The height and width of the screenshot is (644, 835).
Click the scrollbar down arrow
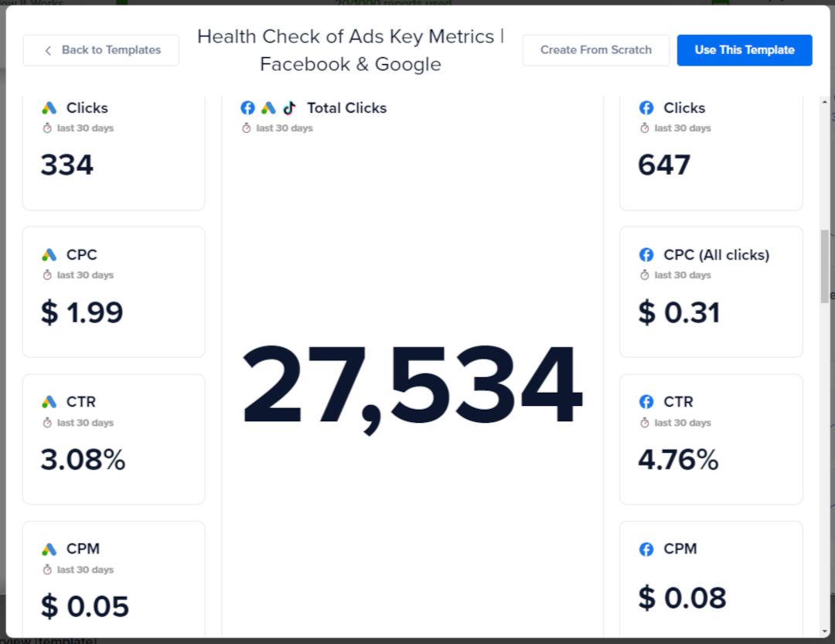[x=825, y=631]
